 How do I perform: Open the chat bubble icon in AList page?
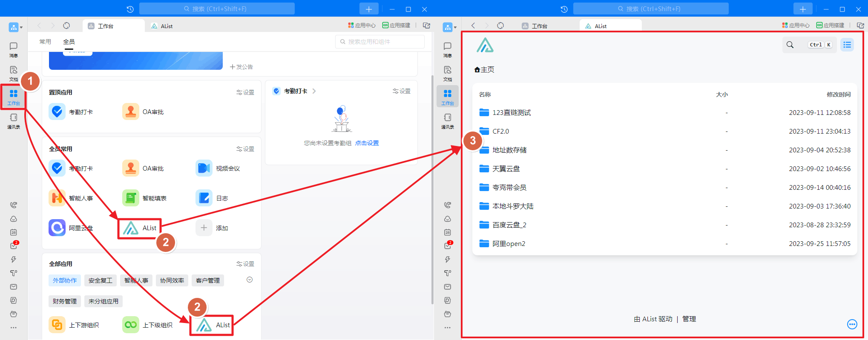(852, 324)
